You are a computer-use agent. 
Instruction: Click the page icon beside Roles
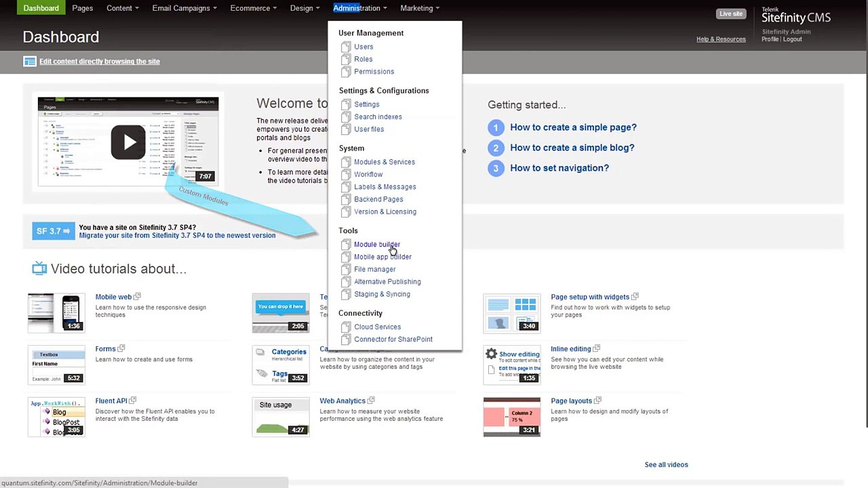[x=346, y=59]
